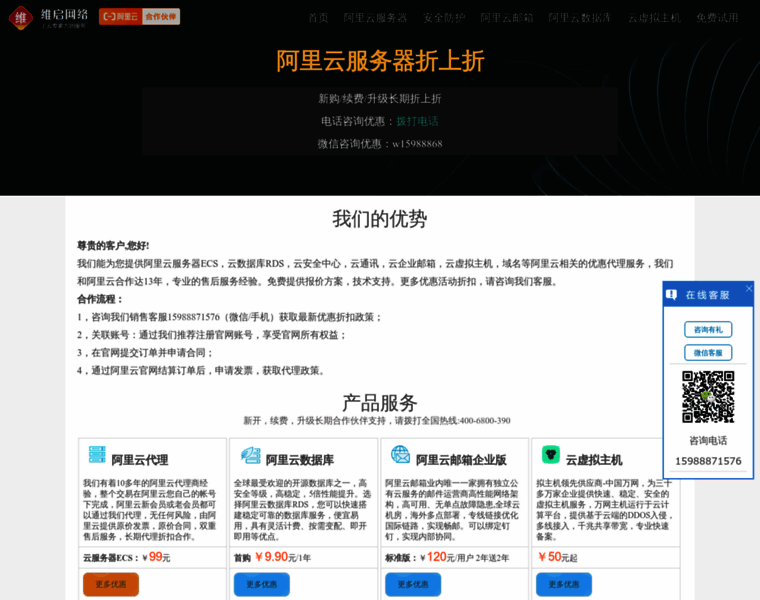The width and height of the screenshot is (760, 600).
Task: Click the 云服务器ECS ￥99元 price
Action: coord(127,557)
